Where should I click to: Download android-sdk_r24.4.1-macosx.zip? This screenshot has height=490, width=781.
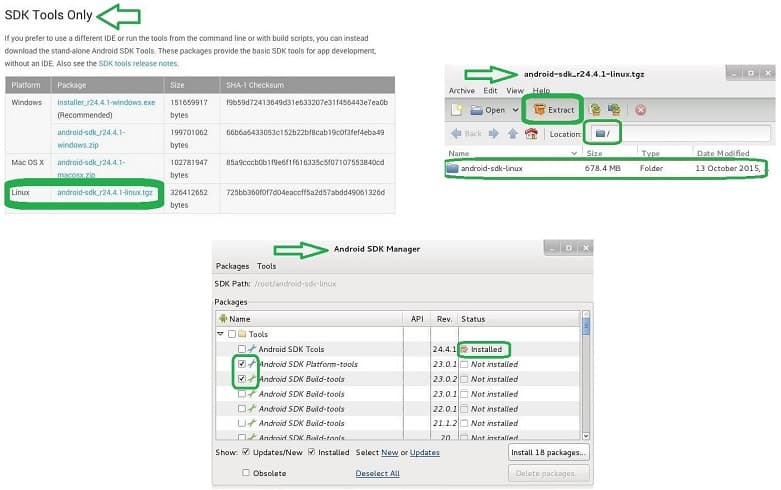tap(91, 168)
